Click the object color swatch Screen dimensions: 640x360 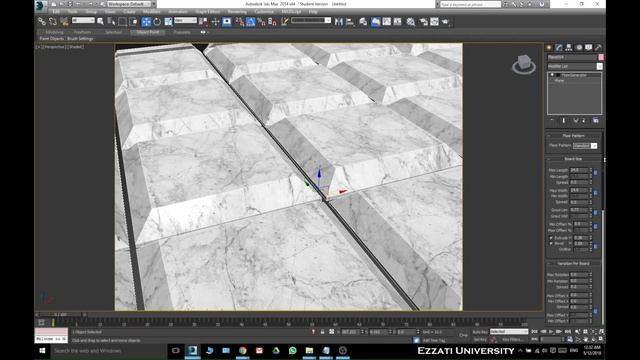(601, 57)
